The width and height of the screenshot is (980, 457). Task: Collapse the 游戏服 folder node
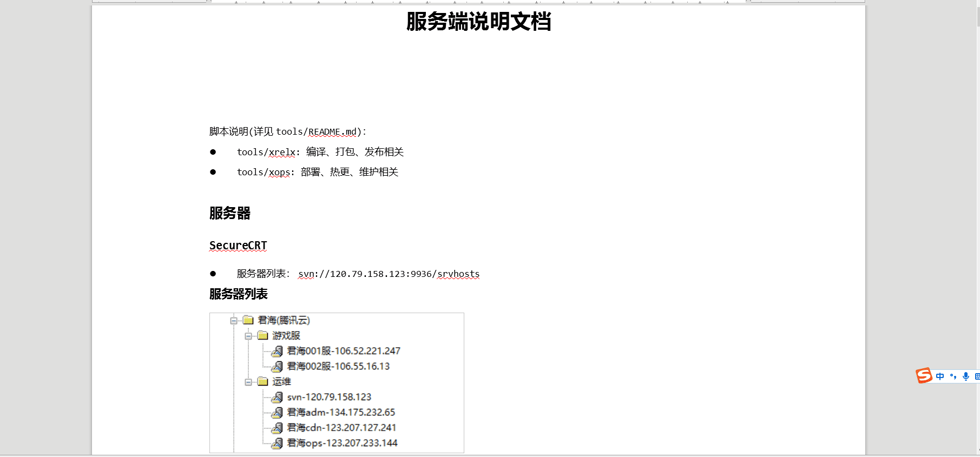click(x=248, y=336)
